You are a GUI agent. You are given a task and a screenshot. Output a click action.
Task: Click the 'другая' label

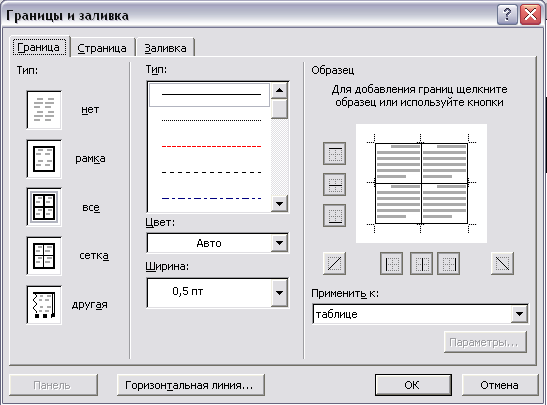click(90, 305)
